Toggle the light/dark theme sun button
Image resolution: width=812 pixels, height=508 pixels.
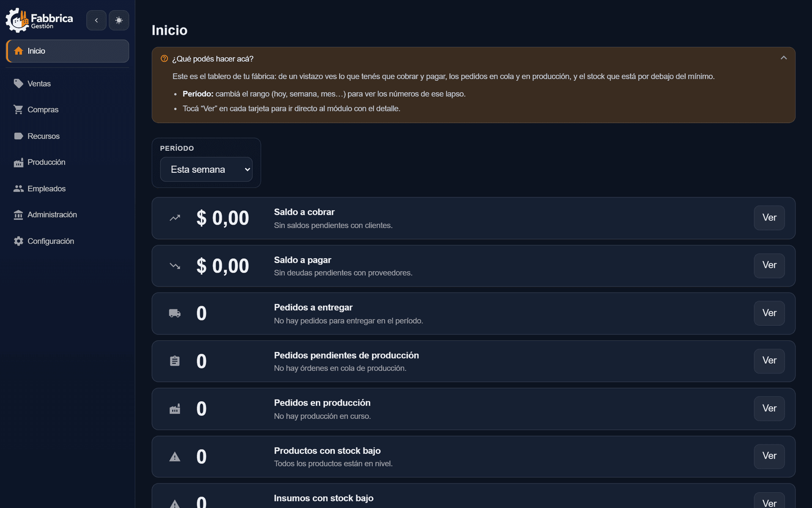point(119,20)
